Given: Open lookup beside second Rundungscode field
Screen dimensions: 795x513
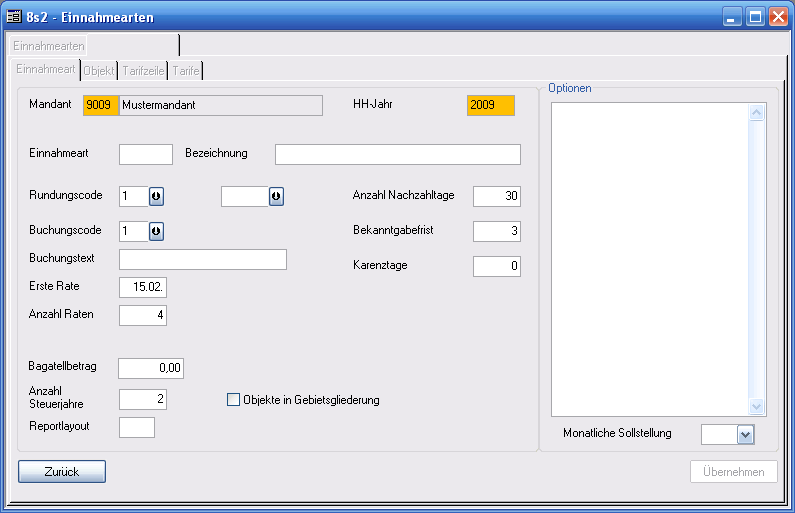Looking at the screenshot, I should 276,196.
